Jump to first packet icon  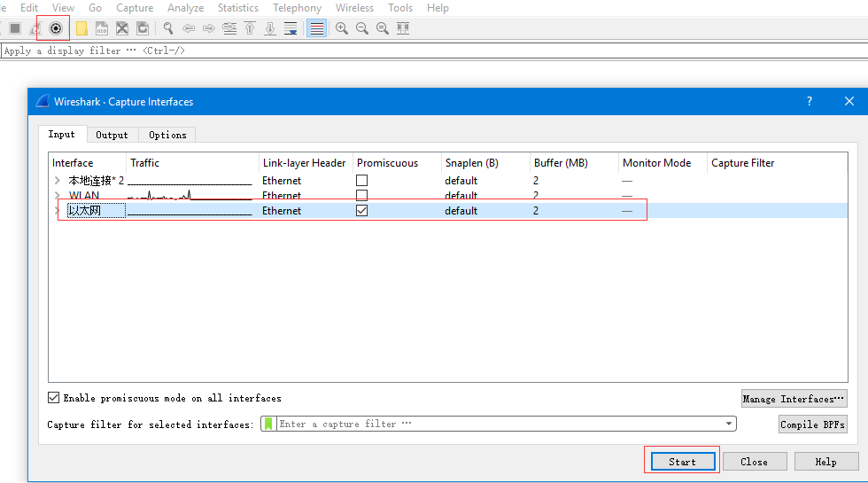click(x=250, y=28)
